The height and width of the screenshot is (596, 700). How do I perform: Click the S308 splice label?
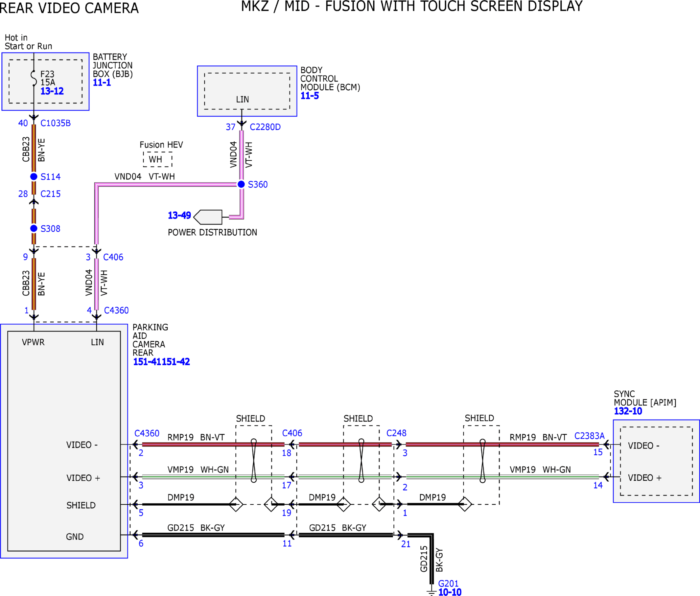[50, 229]
